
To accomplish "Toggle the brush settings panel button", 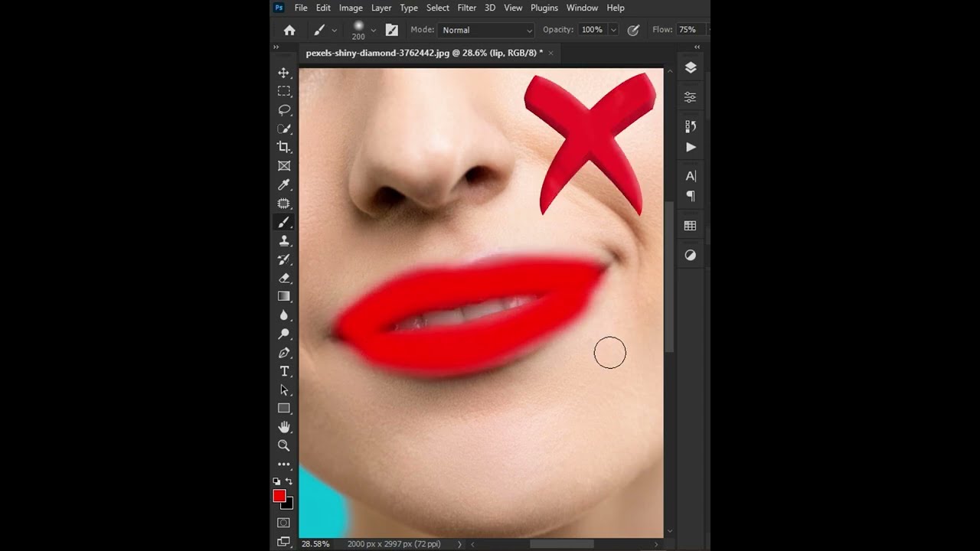I will 392,30.
